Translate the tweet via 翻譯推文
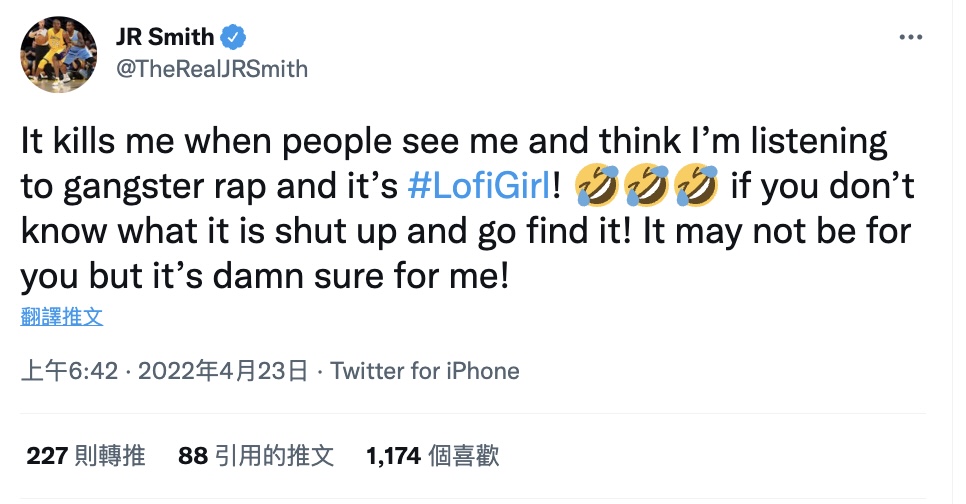The image size is (966, 504). pyautogui.click(x=61, y=318)
